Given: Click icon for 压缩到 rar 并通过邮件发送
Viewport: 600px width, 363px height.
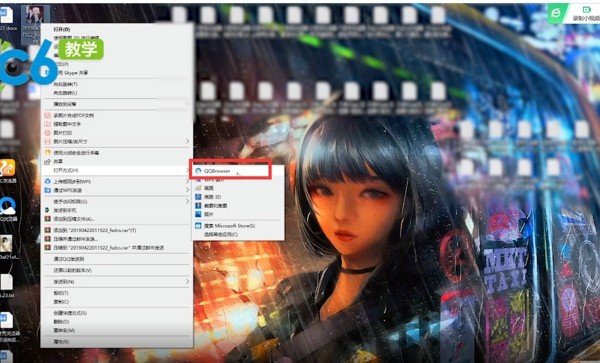Looking at the screenshot, I should click(47, 248).
